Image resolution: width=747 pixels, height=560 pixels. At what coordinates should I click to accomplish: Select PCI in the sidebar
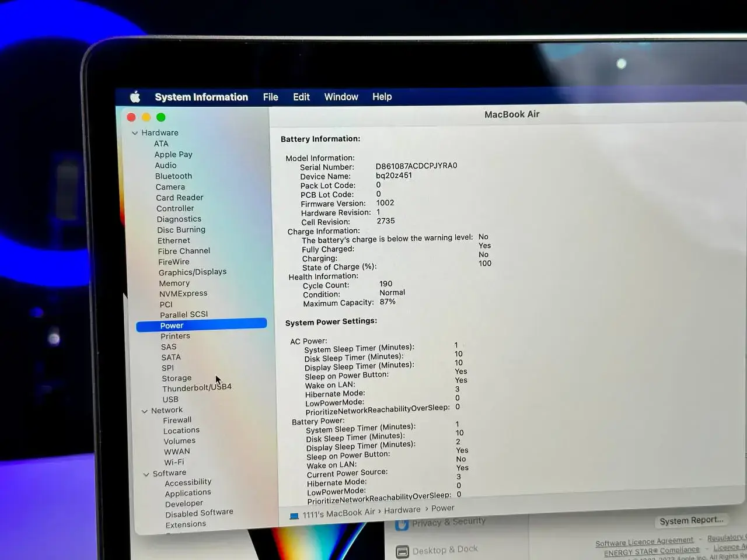[x=166, y=304]
